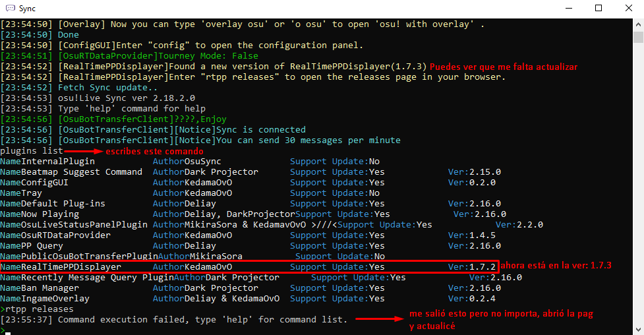Click 'Ver:0.2.4' of IngameOverlay
Screen dimensions: 644x335
pyautogui.click(x=472, y=299)
